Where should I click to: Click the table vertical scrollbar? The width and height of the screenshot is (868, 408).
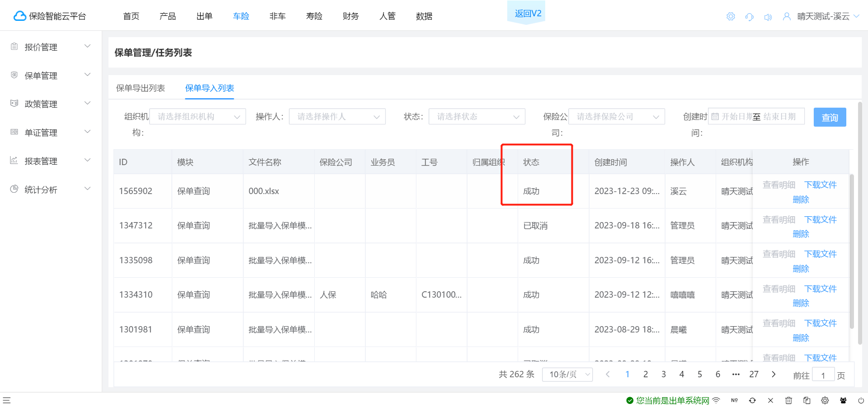coord(852,251)
